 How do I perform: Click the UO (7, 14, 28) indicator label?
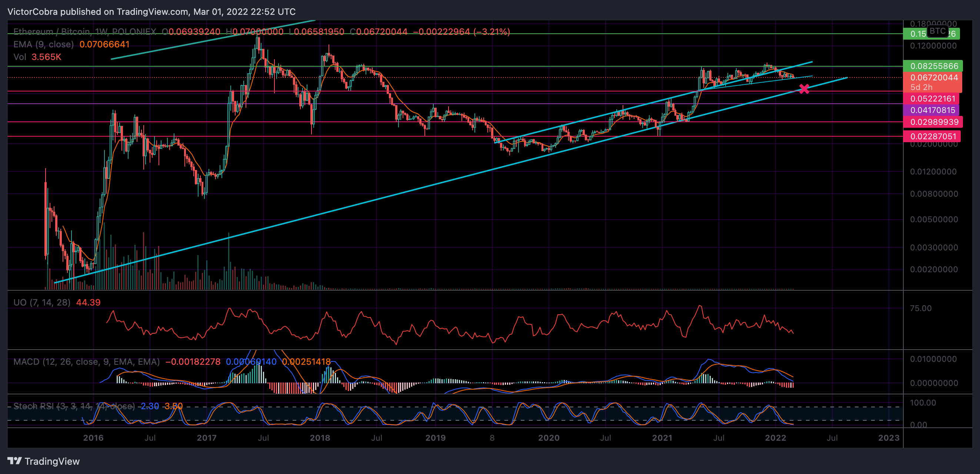pyautogui.click(x=42, y=303)
